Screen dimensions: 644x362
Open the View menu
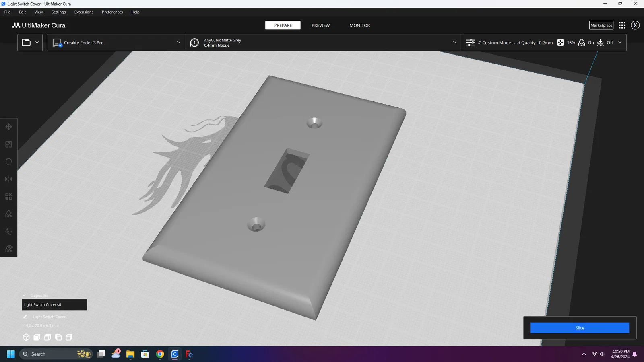39,12
